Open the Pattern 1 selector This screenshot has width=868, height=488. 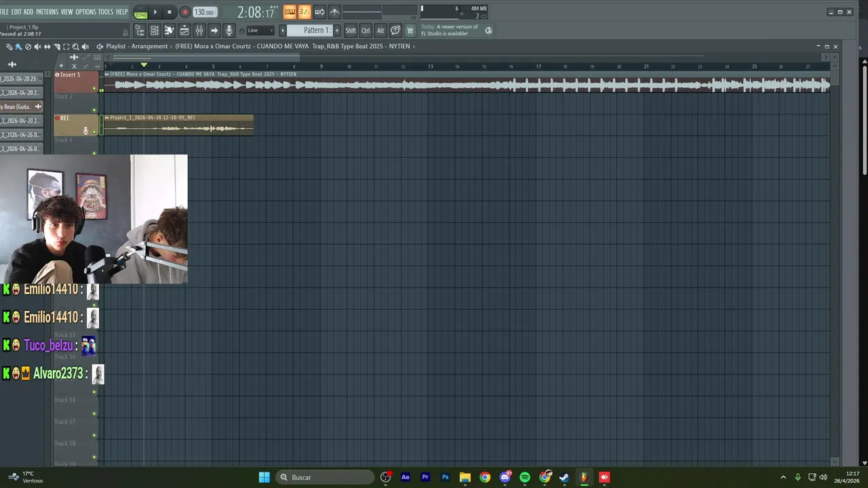coord(311,30)
